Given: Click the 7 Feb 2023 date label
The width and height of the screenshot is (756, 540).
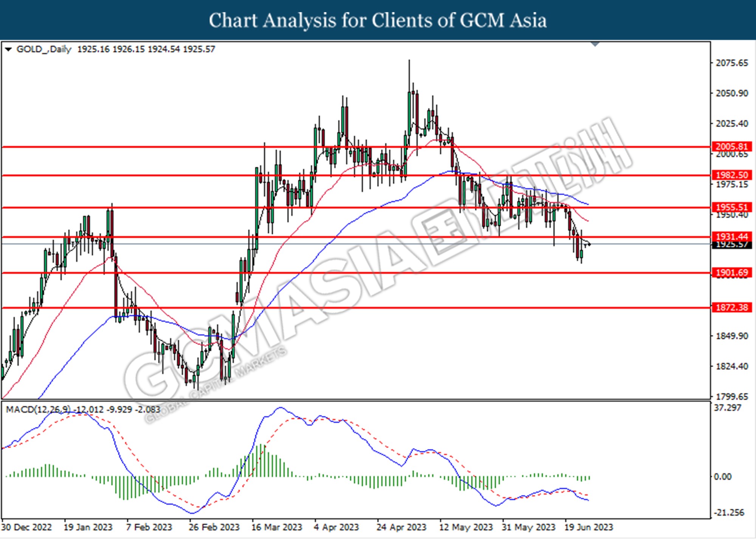Looking at the screenshot, I should (x=149, y=527).
